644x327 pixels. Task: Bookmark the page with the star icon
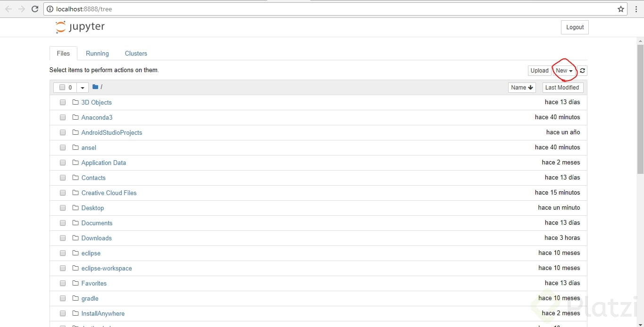coord(622,8)
